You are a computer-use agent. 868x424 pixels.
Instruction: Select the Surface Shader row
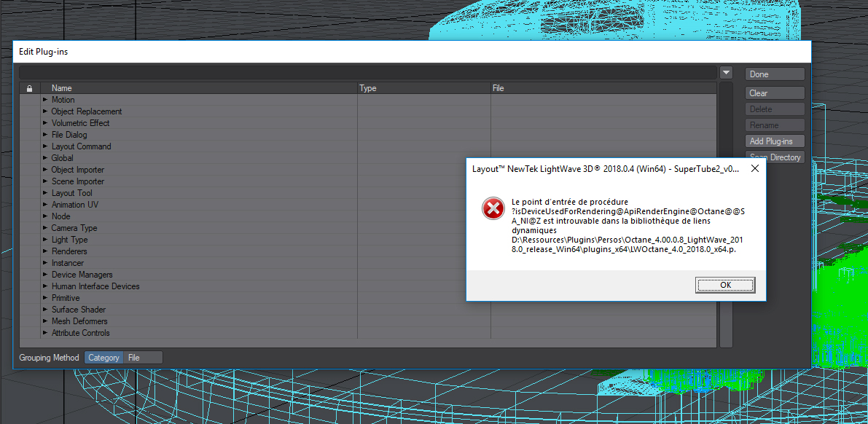pyautogui.click(x=368, y=310)
